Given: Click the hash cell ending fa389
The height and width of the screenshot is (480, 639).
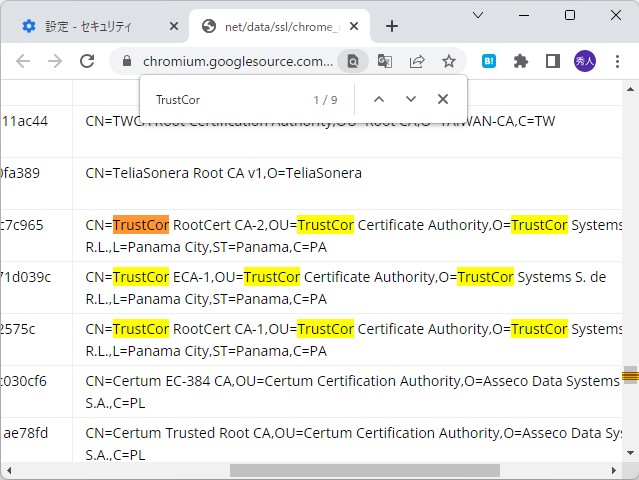Looking at the screenshot, I should tap(20, 173).
